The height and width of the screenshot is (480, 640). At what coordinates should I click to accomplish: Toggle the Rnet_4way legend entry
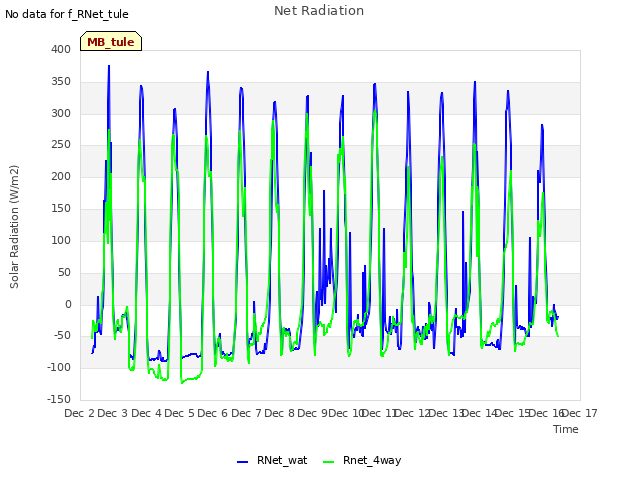pyautogui.click(x=362, y=460)
